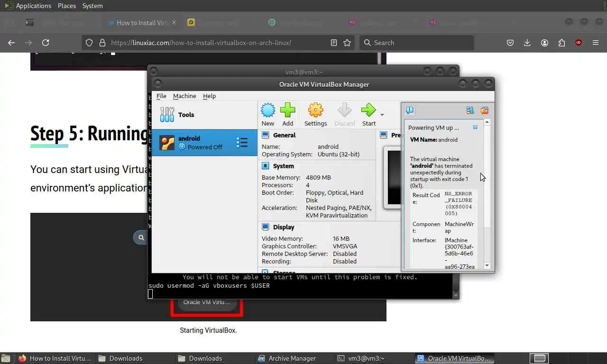The height and width of the screenshot is (364, 607).
Task: Open the Applications menu in top panel
Action: coord(33,6)
